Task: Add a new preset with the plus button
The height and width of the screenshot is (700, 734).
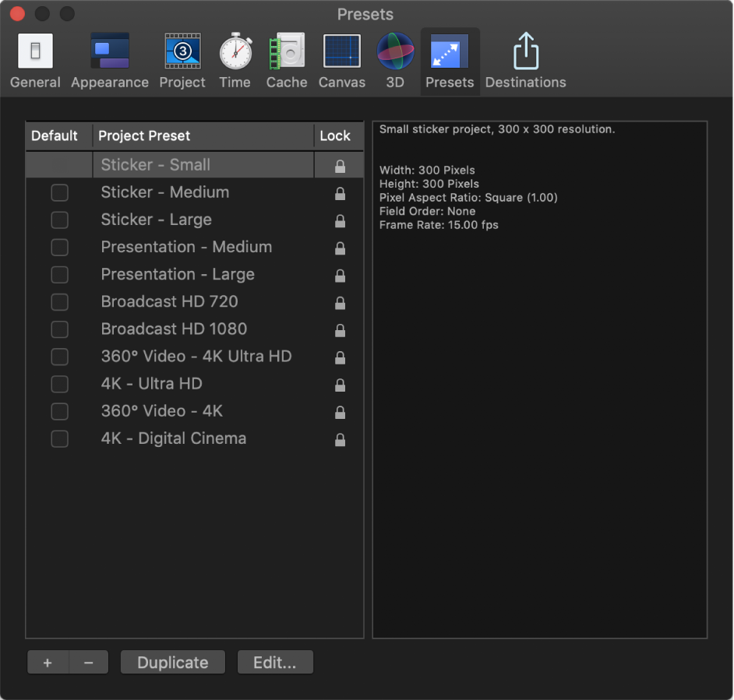Action: (x=48, y=662)
